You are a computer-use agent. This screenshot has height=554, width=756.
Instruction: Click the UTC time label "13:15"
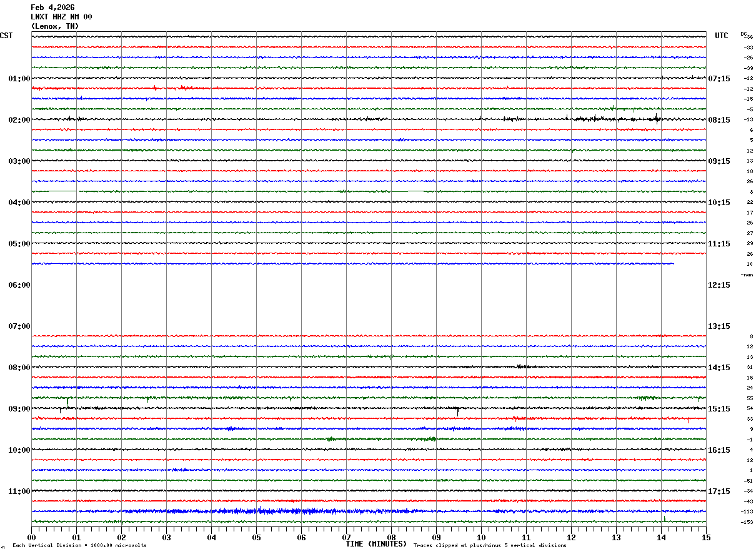(x=719, y=326)
